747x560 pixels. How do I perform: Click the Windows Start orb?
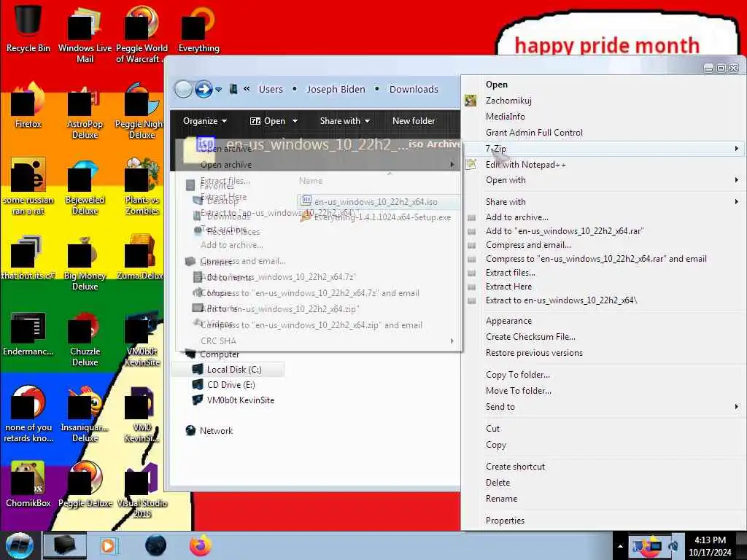(x=19, y=545)
